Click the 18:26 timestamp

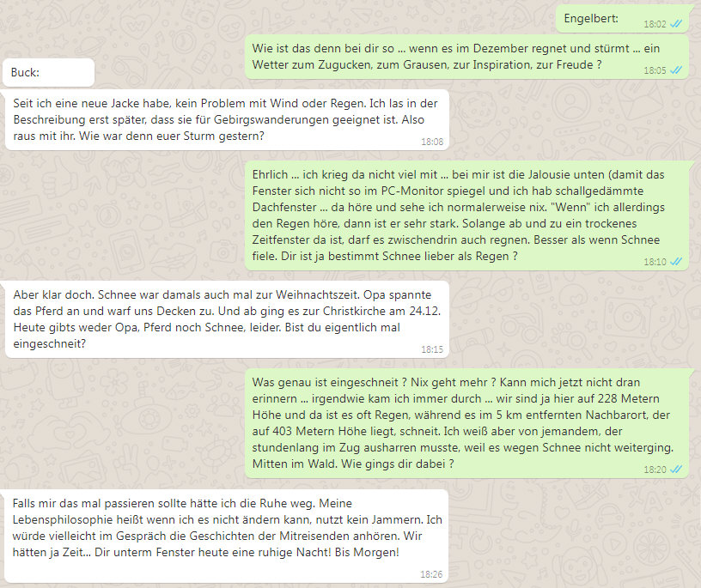coord(431,574)
